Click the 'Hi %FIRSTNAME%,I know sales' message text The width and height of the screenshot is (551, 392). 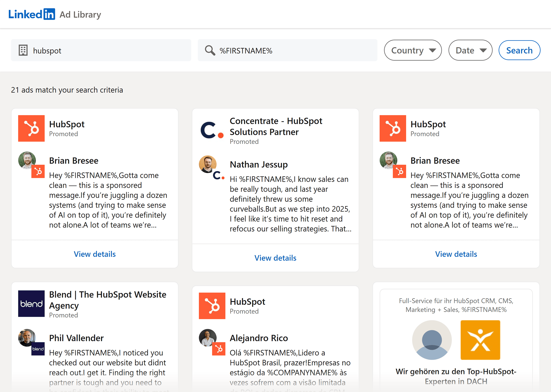click(291, 204)
